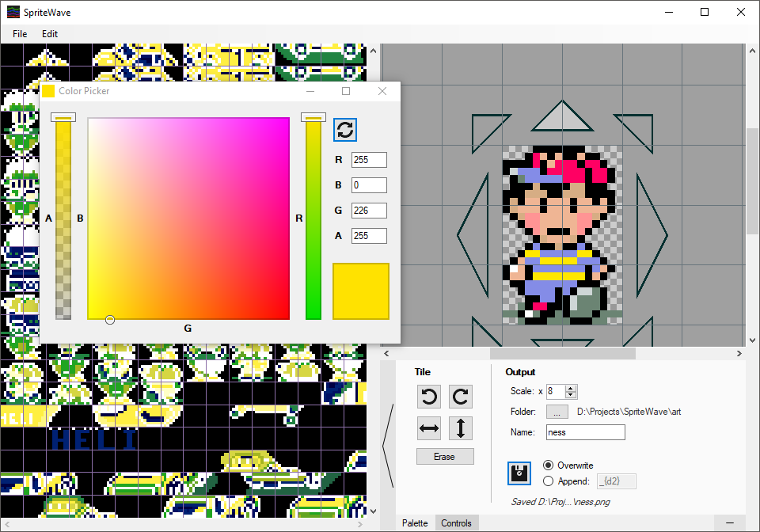Click the tileset panel scrollbar up arrow

(373, 51)
